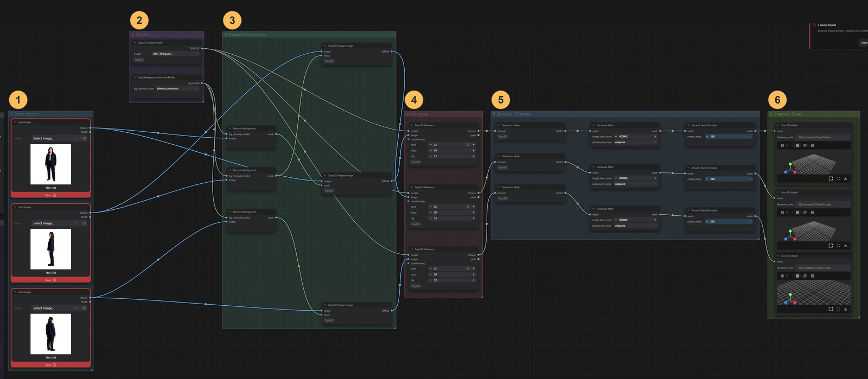Screen dimensions: 868x379
Task: Open the bg_removal_name birefnet.safetensors dropdown
Action: [177, 88]
